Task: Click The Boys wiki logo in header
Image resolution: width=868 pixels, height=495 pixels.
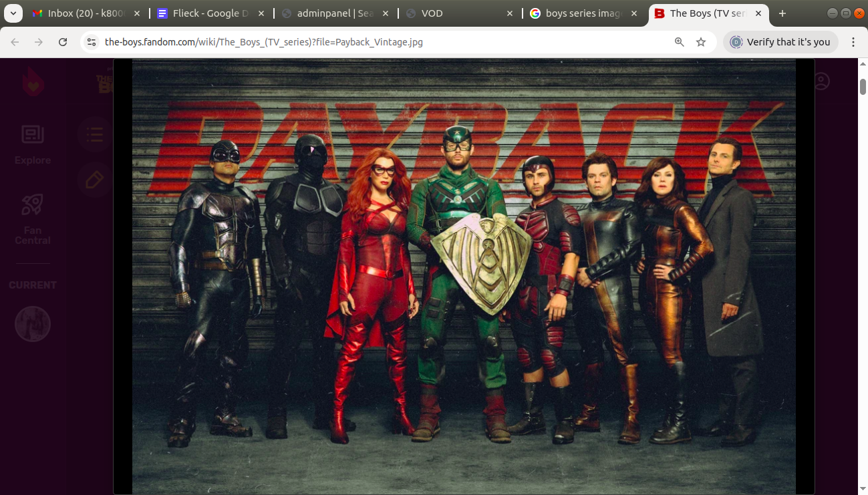Action: 104,81
